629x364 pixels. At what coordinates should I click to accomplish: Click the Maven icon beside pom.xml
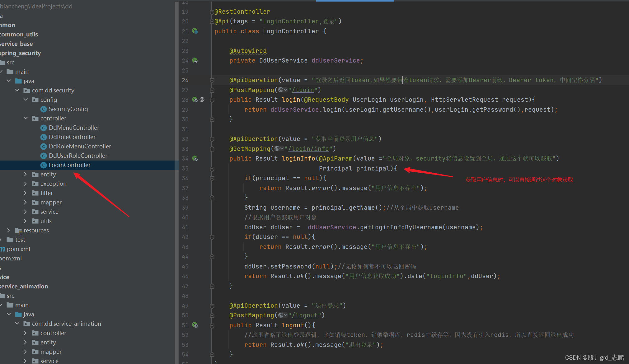click(3, 249)
